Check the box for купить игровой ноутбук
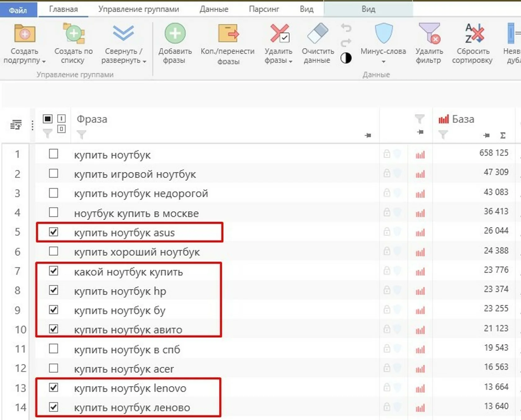This screenshot has height=420, width=521. point(53,173)
